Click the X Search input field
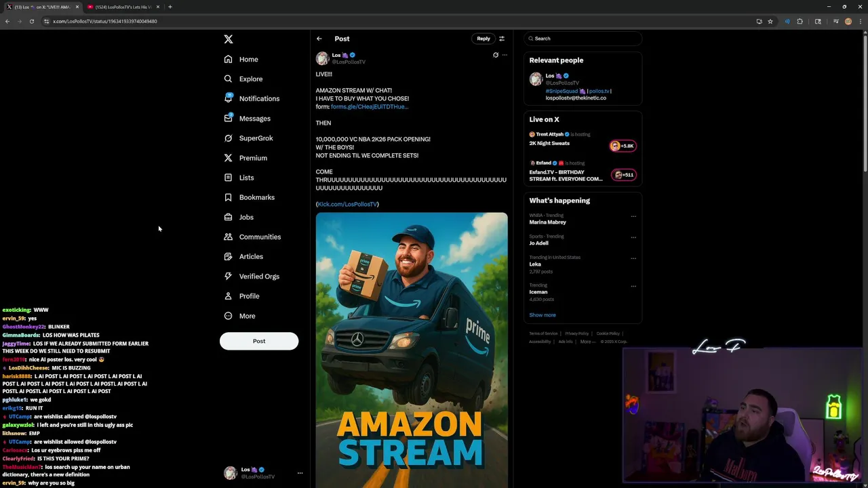The image size is (868, 488). [583, 39]
